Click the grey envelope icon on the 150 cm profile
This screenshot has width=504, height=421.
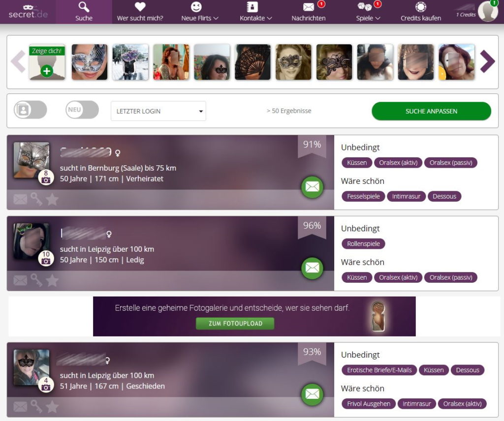coord(20,281)
